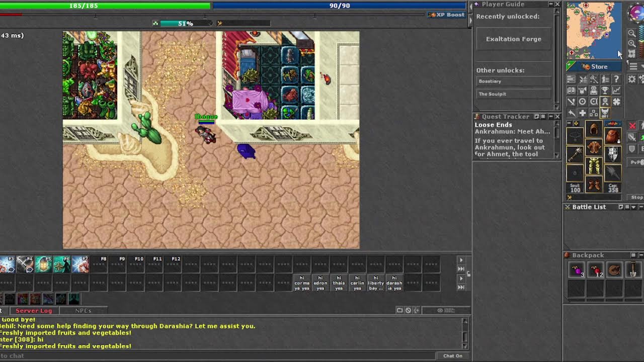Click the 'hi cormaya yes' hotkey

click(x=302, y=283)
